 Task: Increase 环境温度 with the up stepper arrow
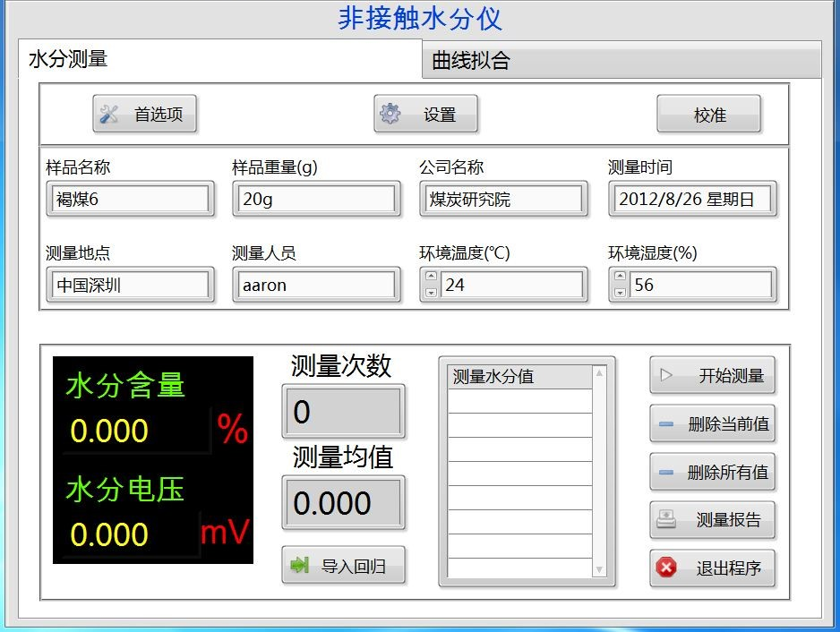[x=431, y=278]
